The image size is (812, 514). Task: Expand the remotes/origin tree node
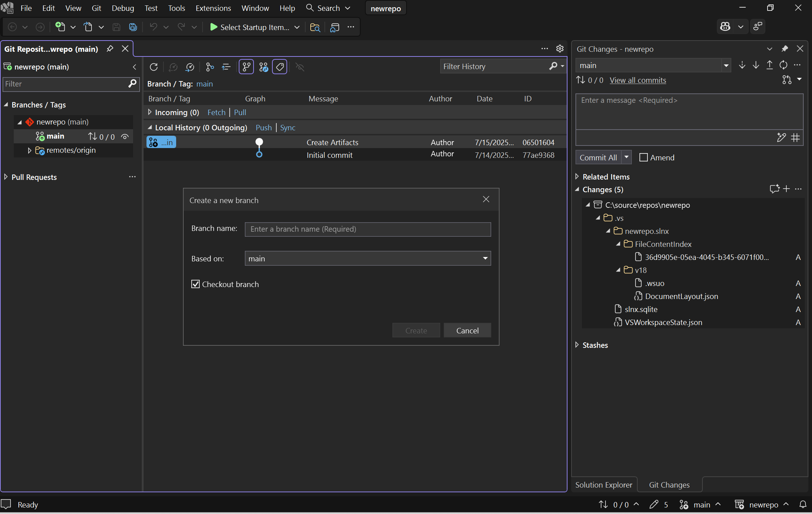pyautogui.click(x=30, y=151)
